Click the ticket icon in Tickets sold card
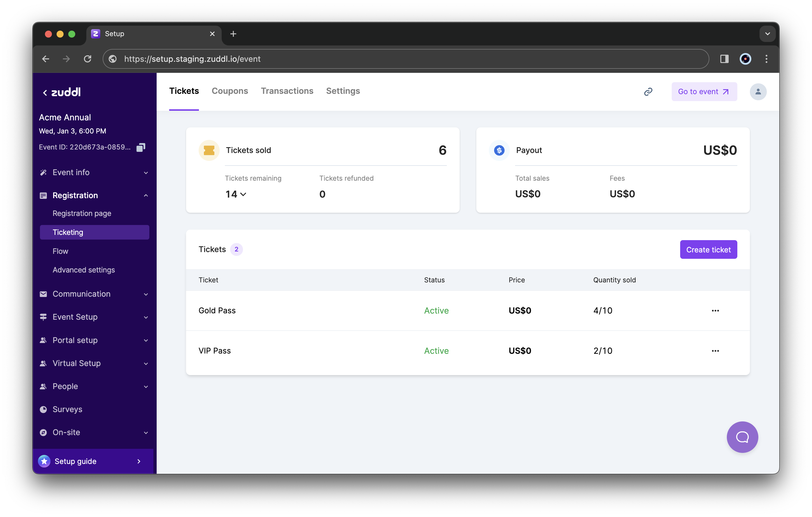This screenshot has height=517, width=812. click(x=209, y=150)
